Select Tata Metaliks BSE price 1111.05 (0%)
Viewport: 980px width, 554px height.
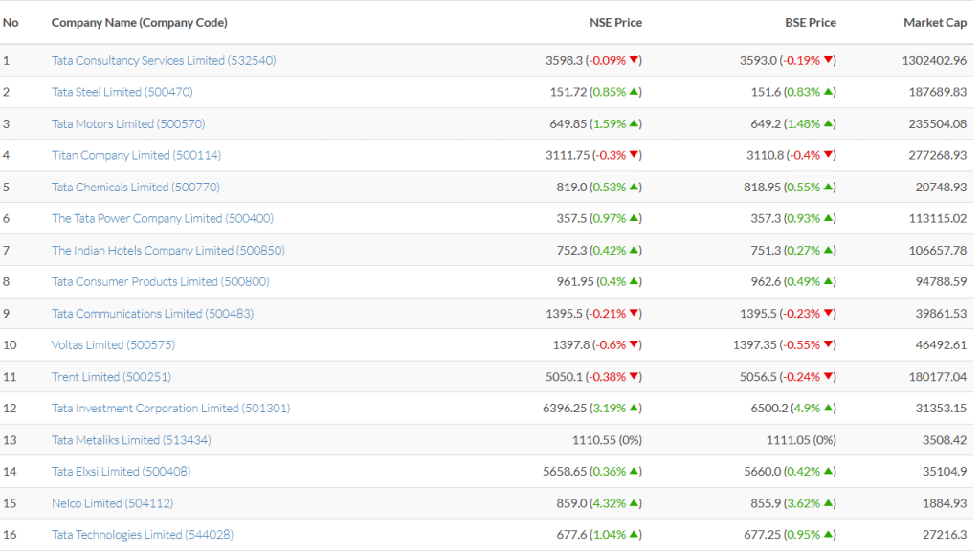click(801, 440)
